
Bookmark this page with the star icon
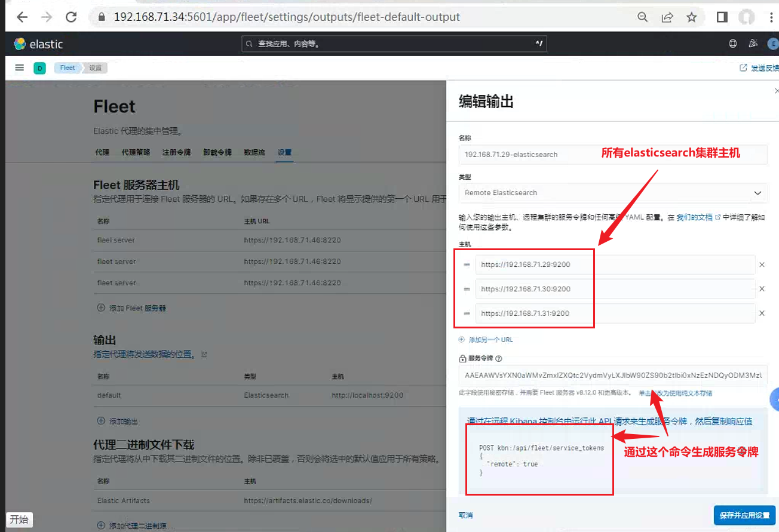click(x=692, y=17)
